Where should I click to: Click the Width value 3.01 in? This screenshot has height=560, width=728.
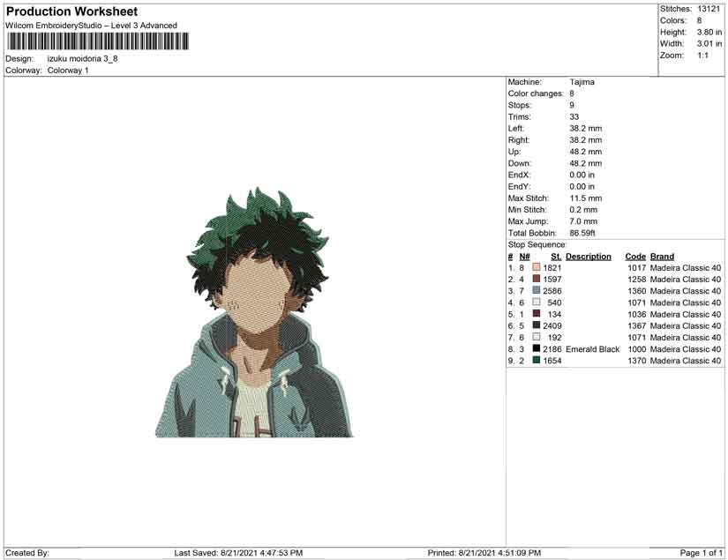tap(709, 43)
